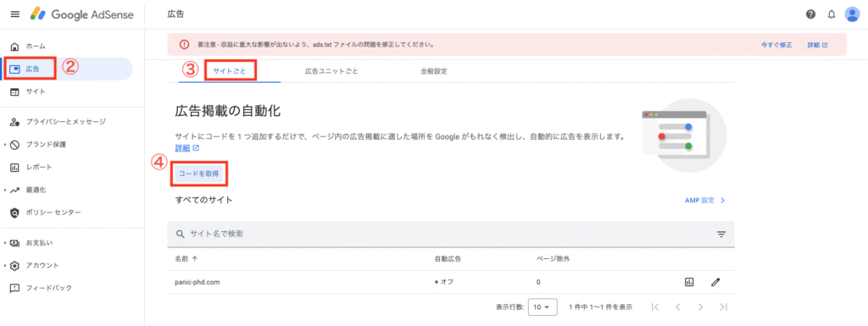Open フィードバック in the sidebar
The width and height of the screenshot is (868, 326).
click(x=48, y=288)
